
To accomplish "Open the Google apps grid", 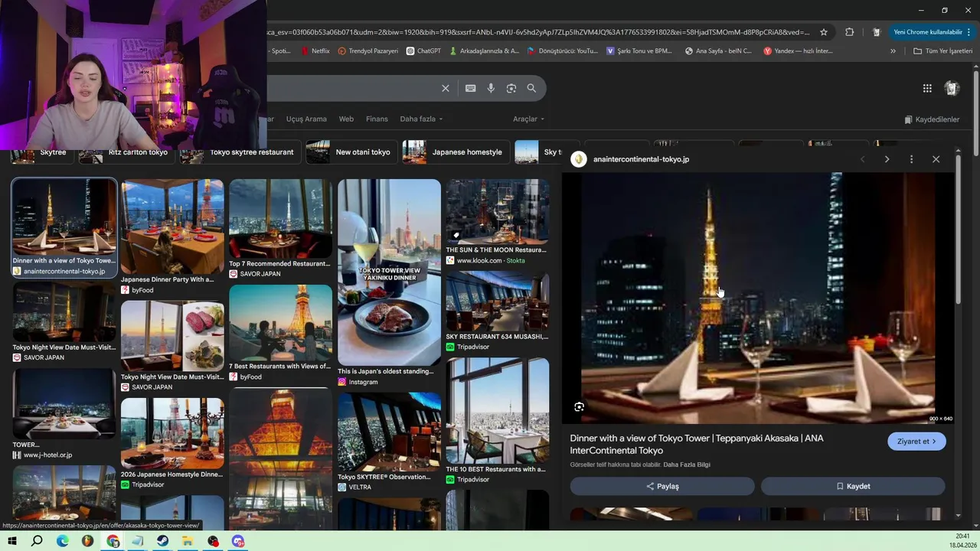I will [927, 88].
